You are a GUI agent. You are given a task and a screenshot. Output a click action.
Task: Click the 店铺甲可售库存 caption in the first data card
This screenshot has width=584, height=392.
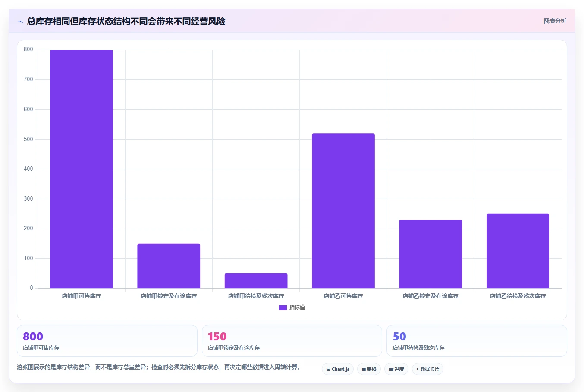click(x=41, y=348)
